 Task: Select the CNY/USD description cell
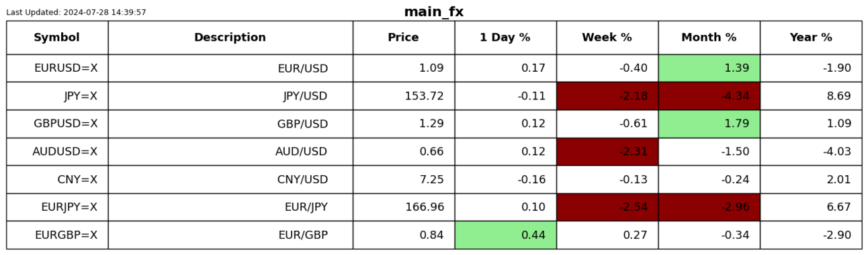point(230,180)
